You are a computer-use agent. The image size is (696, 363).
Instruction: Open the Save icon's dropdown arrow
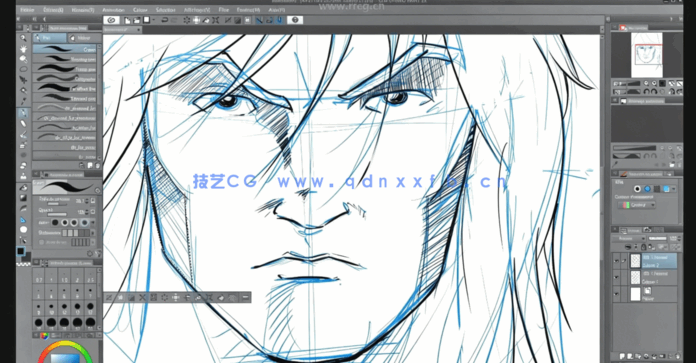[154, 20]
